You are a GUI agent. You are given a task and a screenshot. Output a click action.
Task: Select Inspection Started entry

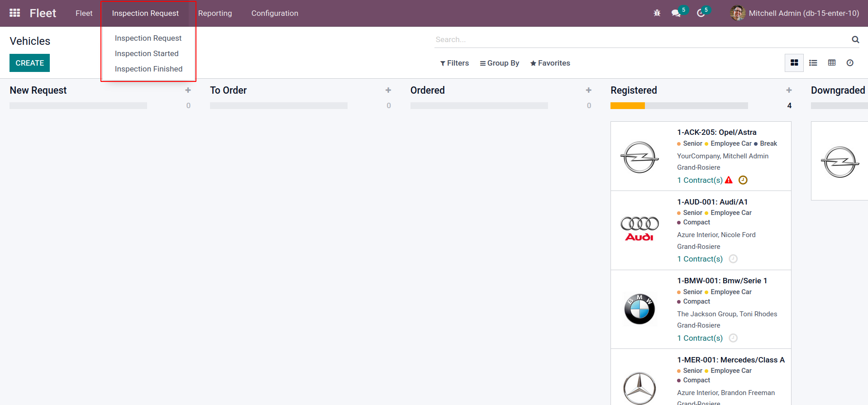147,53
